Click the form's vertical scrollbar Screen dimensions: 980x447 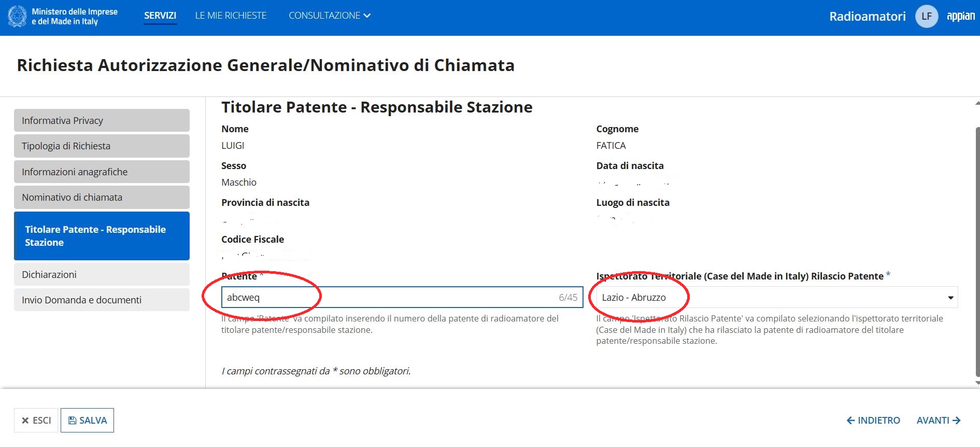pos(977,252)
